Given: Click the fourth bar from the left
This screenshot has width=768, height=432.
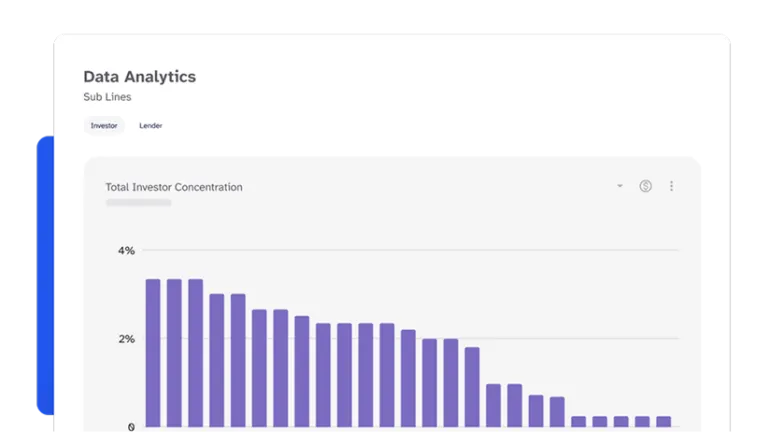Looking at the screenshot, I should 217,360.
